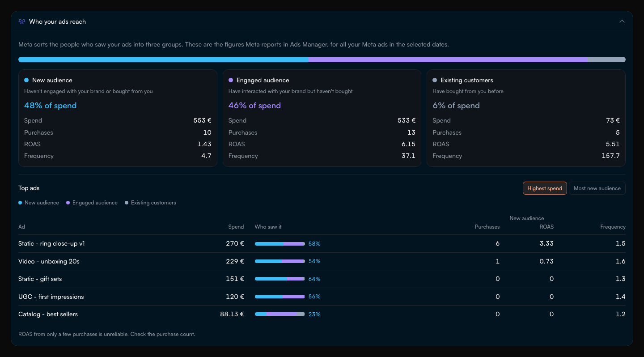Click the Existing customers legend dot under Top ads
This screenshot has width=644, height=357.
click(x=127, y=203)
